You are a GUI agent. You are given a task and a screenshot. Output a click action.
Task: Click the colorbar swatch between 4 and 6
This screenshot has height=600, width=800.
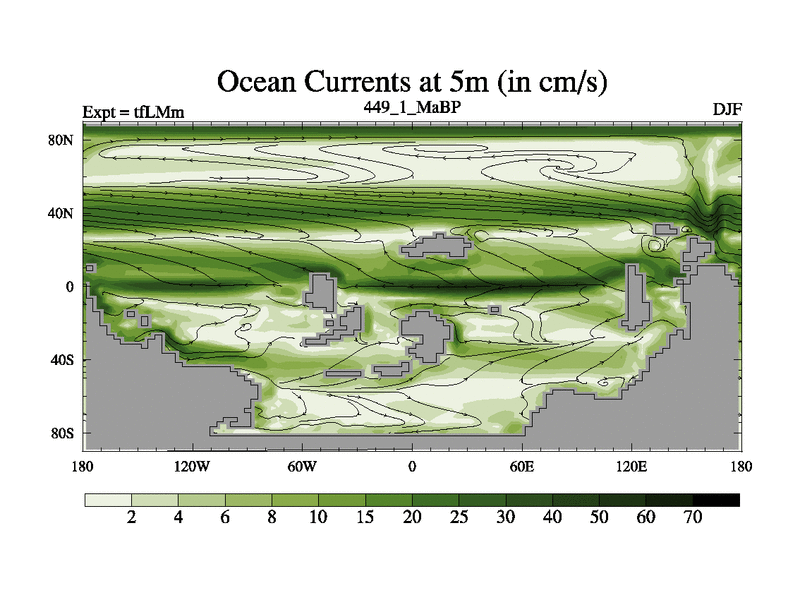point(201,499)
